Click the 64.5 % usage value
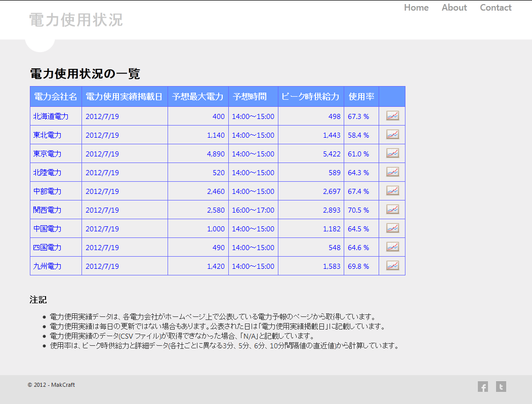The width and height of the screenshot is (532, 404). (358, 229)
